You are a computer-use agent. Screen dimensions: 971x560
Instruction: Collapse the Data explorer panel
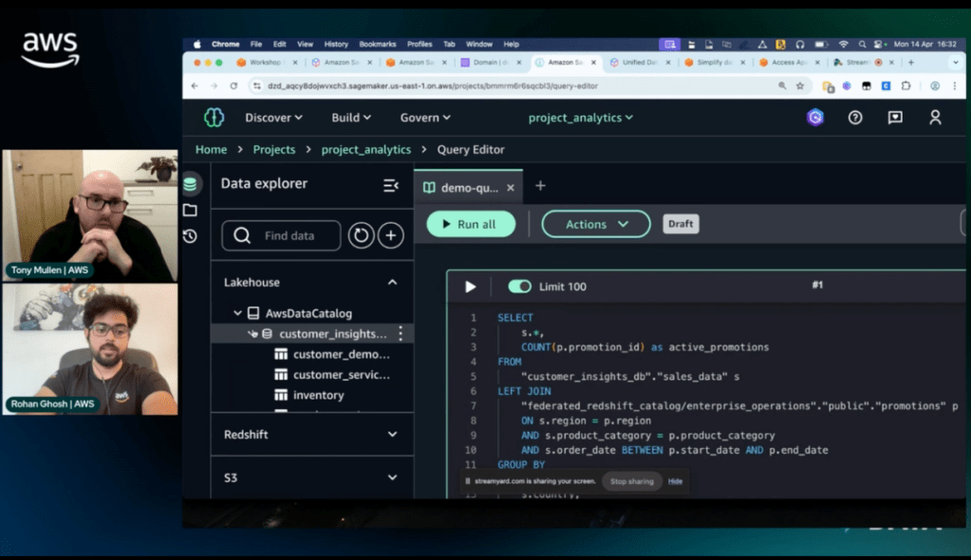(390, 185)
